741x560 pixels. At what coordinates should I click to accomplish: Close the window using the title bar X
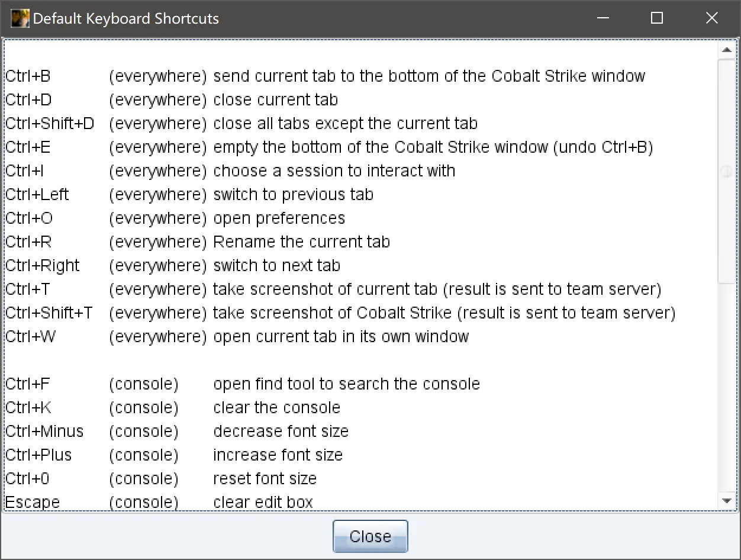[711, 18]
